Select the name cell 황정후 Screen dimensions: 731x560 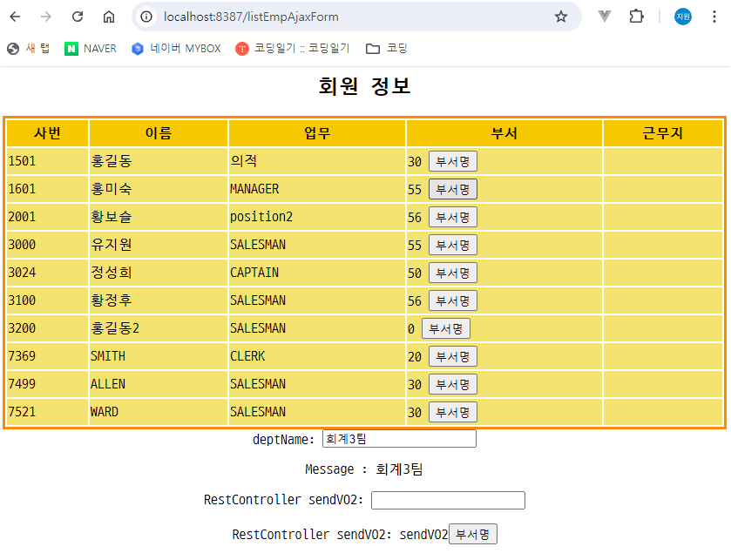(x=159, y=300)
